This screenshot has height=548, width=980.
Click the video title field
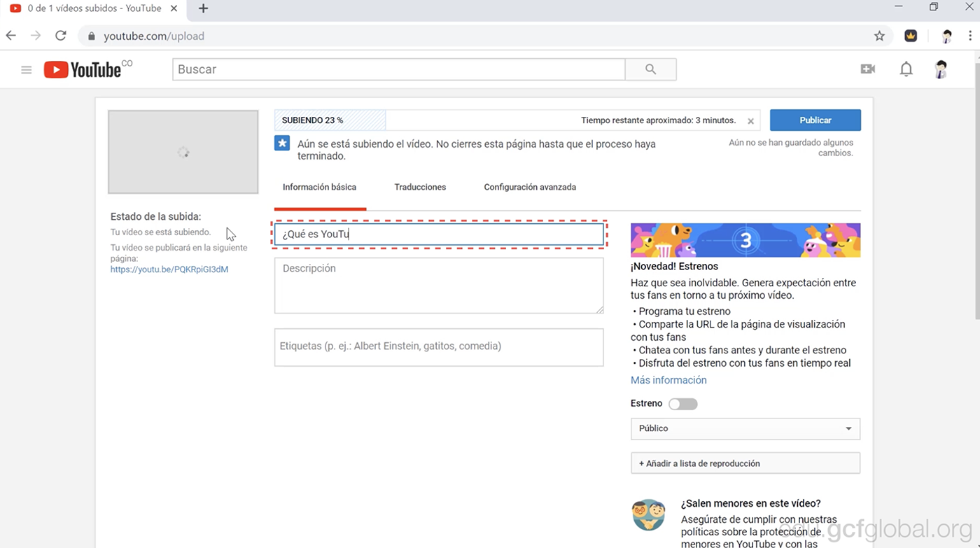pos(439,234)
